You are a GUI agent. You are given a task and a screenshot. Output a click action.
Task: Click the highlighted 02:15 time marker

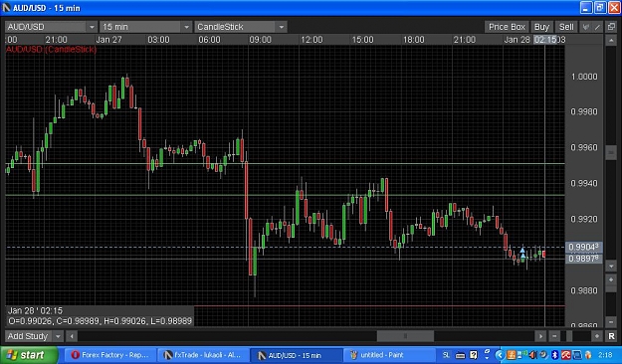(x=545, y=40)
